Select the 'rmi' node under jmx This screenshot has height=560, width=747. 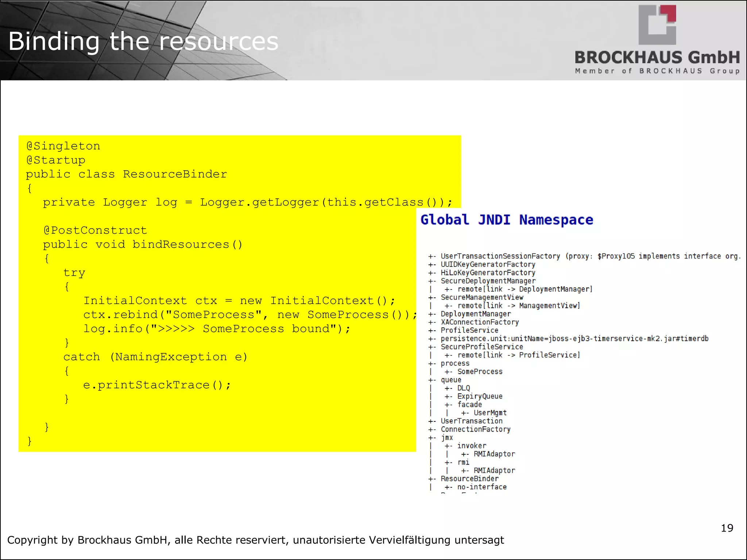point(463,462)
